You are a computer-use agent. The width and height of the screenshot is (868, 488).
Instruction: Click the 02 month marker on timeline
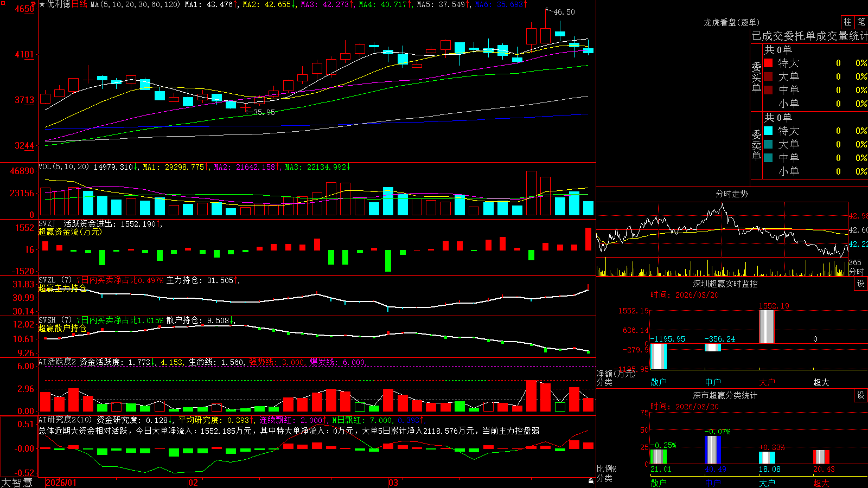(x=193, y=483)
